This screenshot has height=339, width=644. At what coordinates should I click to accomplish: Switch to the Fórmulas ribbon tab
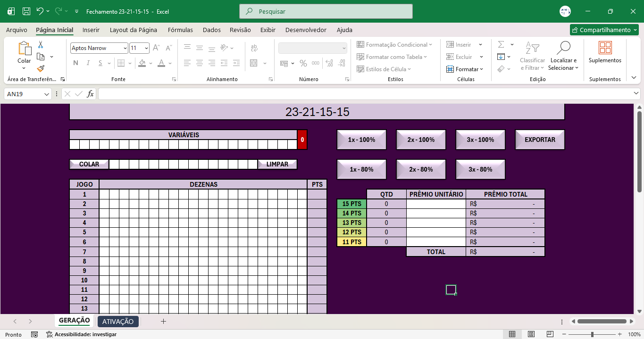(180, 30)
